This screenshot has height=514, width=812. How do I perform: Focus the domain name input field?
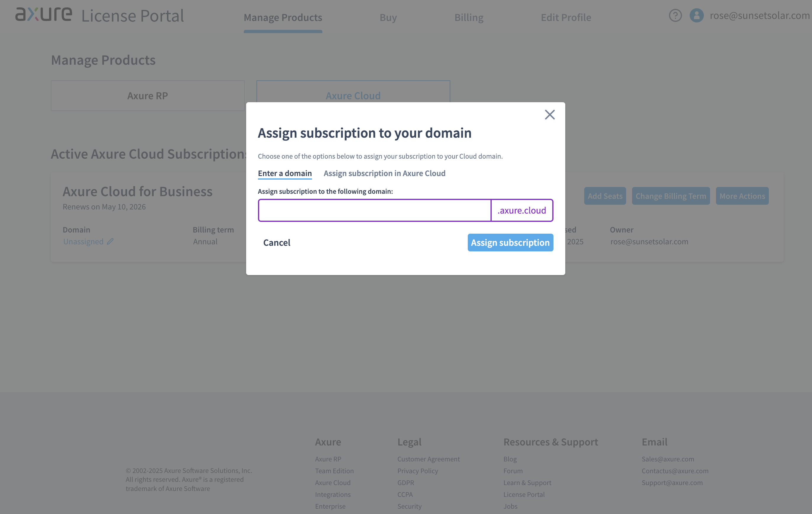(x=374, y=210)
